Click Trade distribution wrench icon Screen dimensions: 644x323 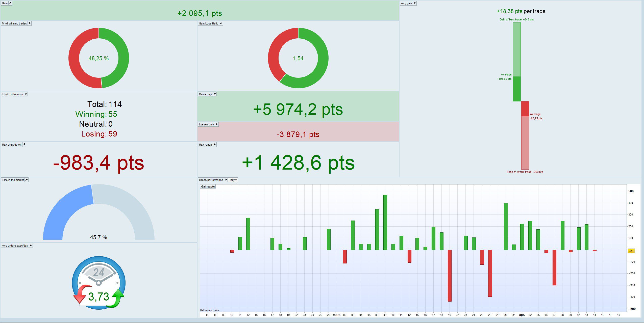[x=26, y=94]
